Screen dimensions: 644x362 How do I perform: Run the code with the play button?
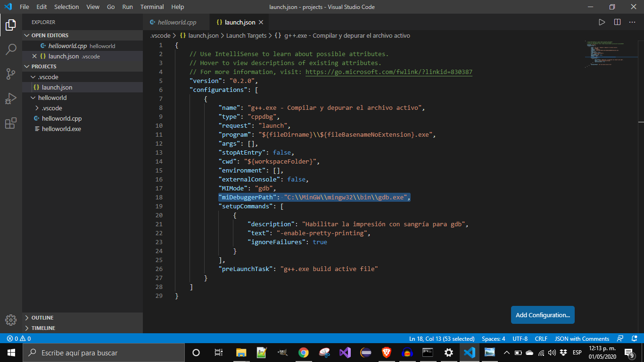pos(602,22)
